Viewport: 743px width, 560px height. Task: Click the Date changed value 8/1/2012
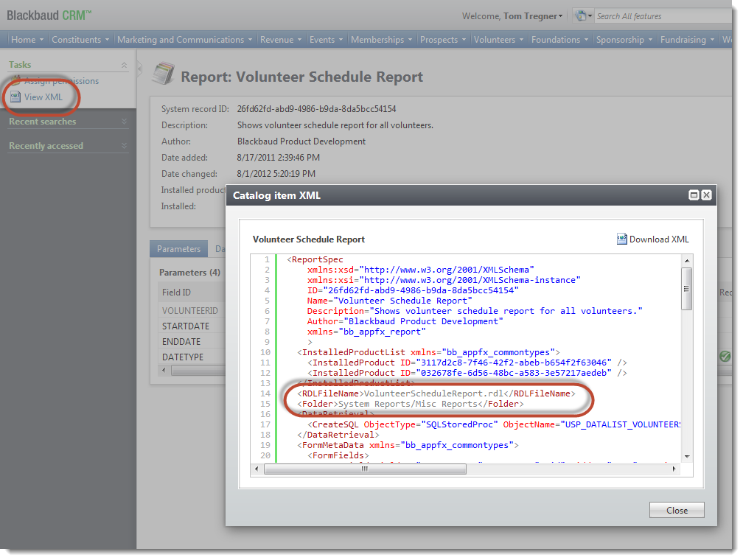pyautogui.click(x=276, y=174)
